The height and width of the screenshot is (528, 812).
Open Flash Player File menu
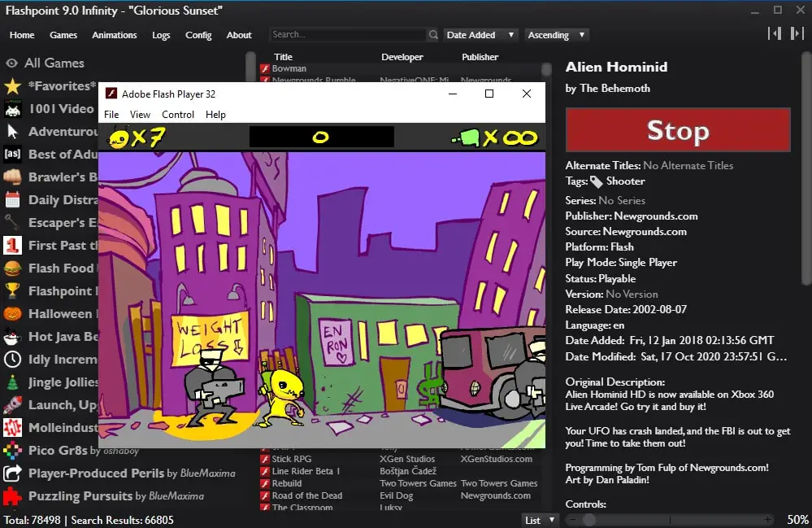111,115
